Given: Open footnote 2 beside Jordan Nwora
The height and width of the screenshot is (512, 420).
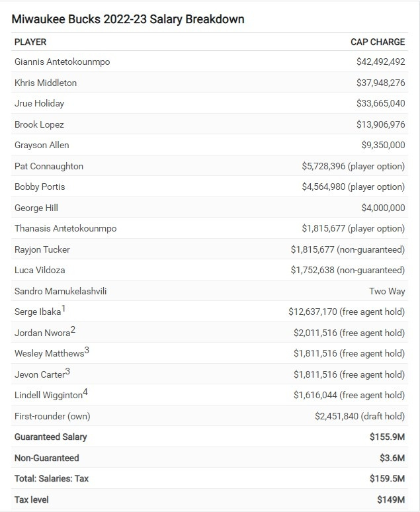Looking at the screenshot, I should point(73,329).
